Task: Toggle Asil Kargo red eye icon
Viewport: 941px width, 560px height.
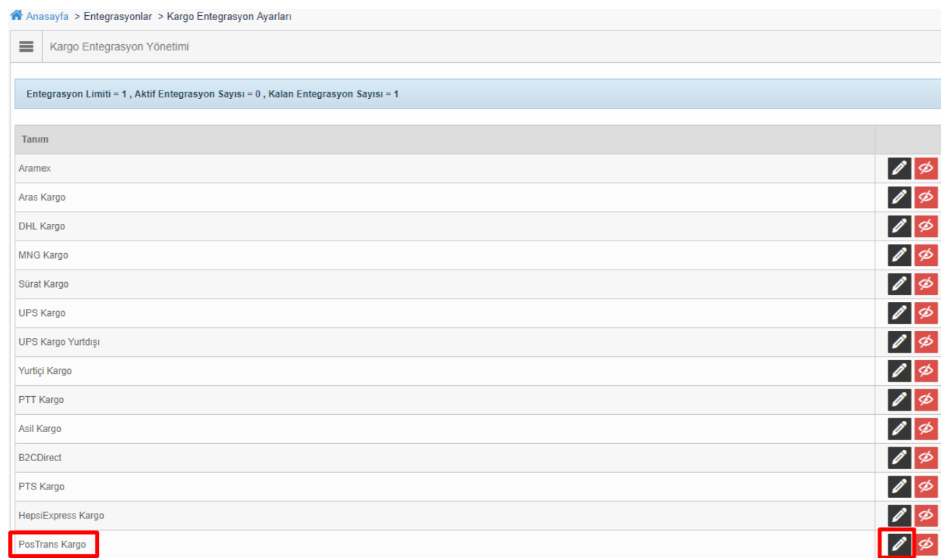Action: coord(926,429)
